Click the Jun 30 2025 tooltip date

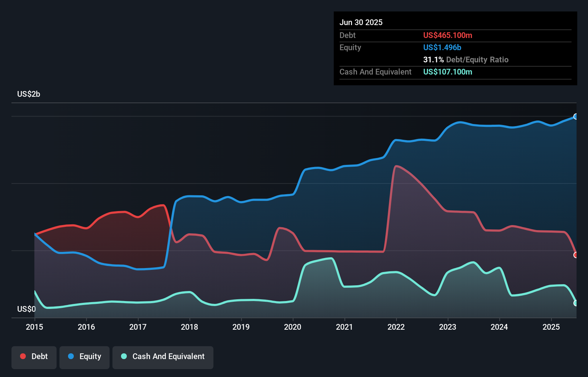click(x=361, y=22)
